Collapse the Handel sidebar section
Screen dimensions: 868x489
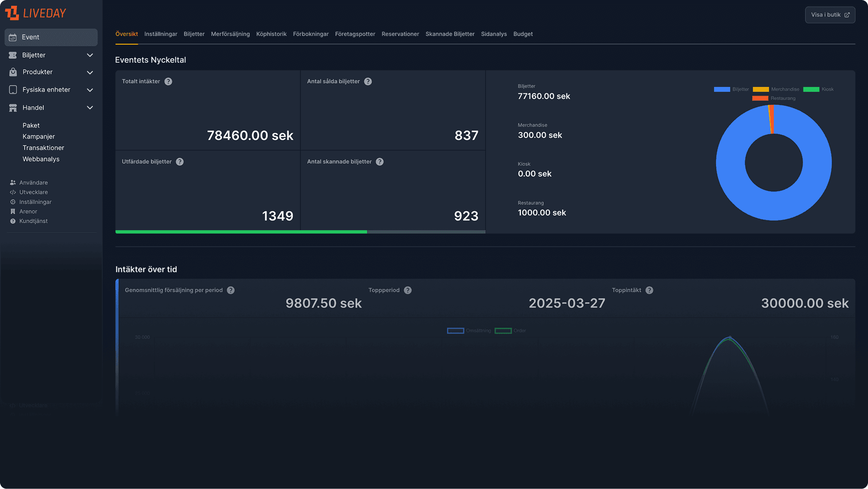(x=90, y=107)
